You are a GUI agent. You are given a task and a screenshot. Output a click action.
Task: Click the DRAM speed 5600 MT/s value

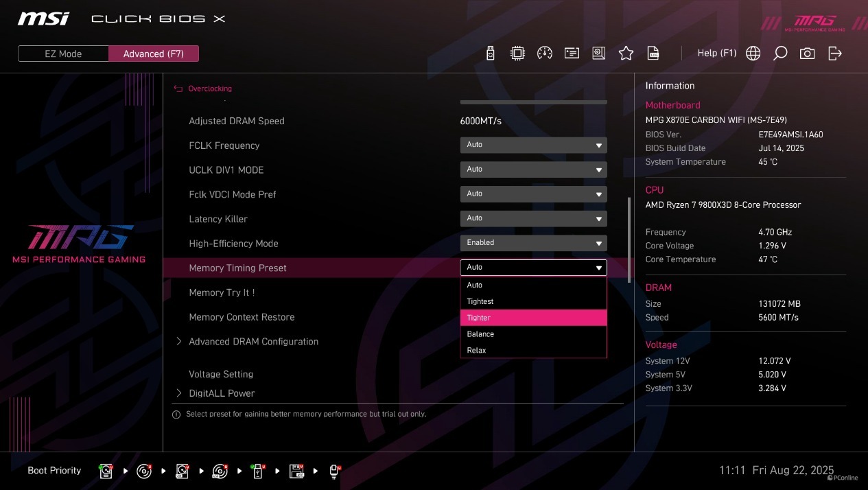[778, 317]
